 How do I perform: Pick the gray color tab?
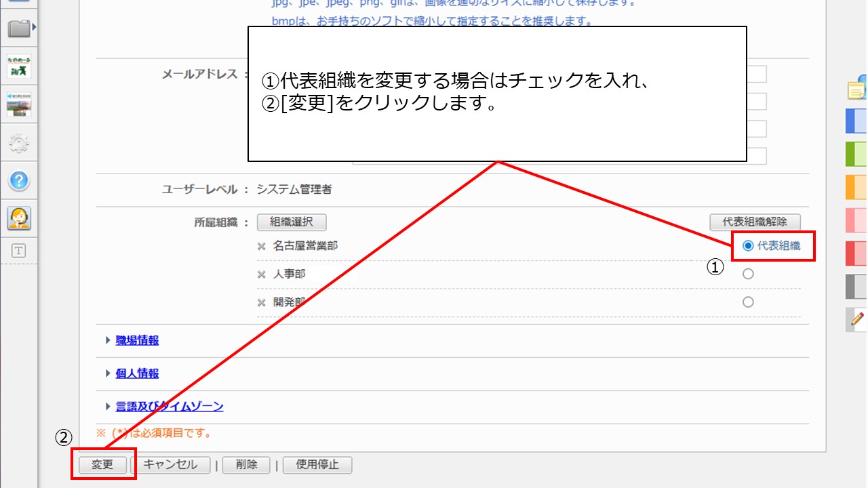click(x=856, y=286)
